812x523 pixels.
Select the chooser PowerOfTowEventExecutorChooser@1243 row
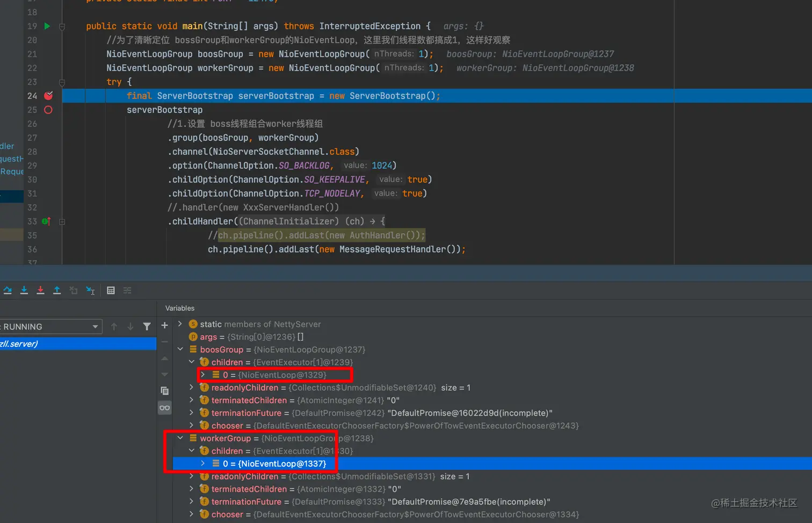492,426
